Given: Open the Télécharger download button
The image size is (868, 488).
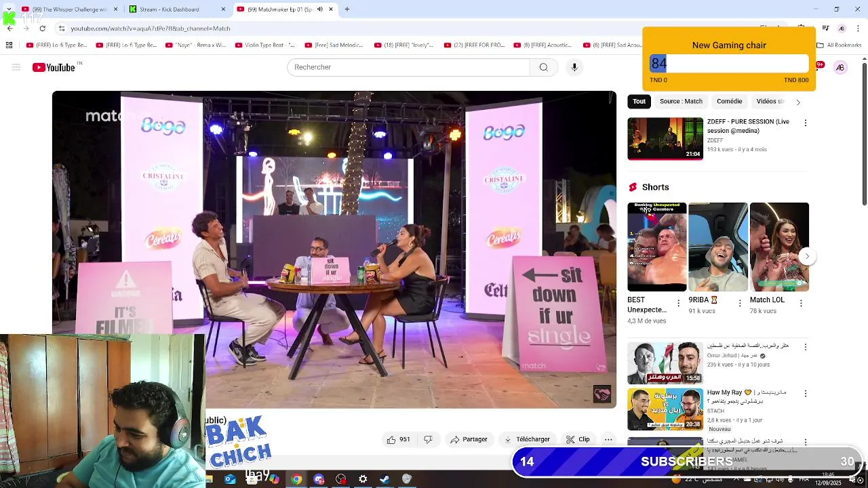Looking at the screenshot, I should (527, 439).
